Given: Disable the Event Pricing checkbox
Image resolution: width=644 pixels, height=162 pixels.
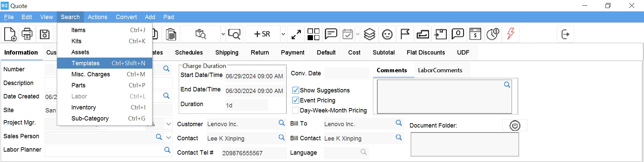Looking at the screenshot, I should 296,100.
